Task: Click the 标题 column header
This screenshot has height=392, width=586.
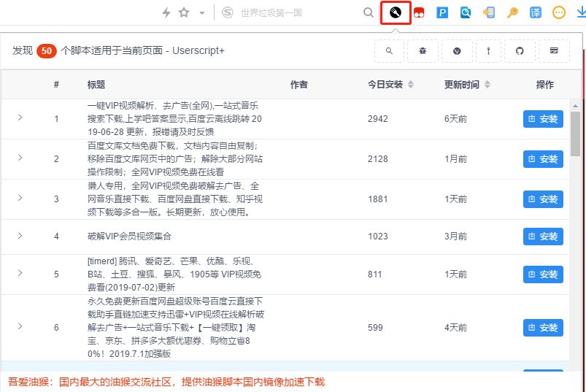Action: click(96, 85)
